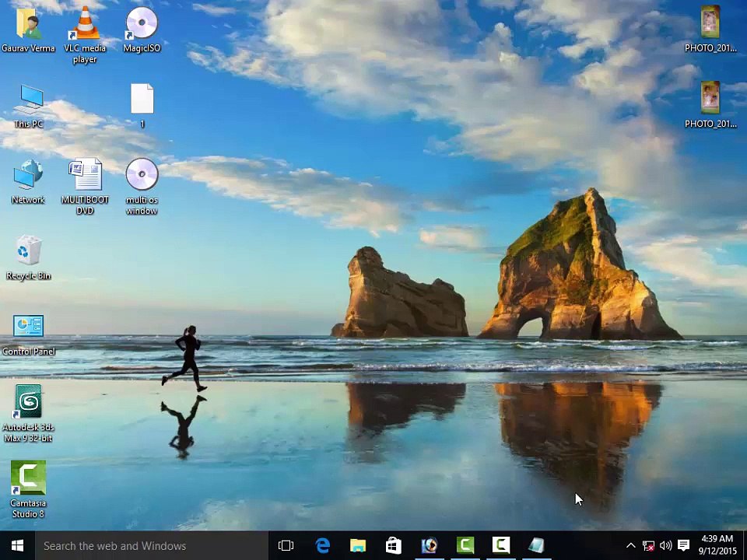This screenshot has width=747, height=560.
Task: Switch to the glass-sheet app taskbar icon
Action: point(536,546)
